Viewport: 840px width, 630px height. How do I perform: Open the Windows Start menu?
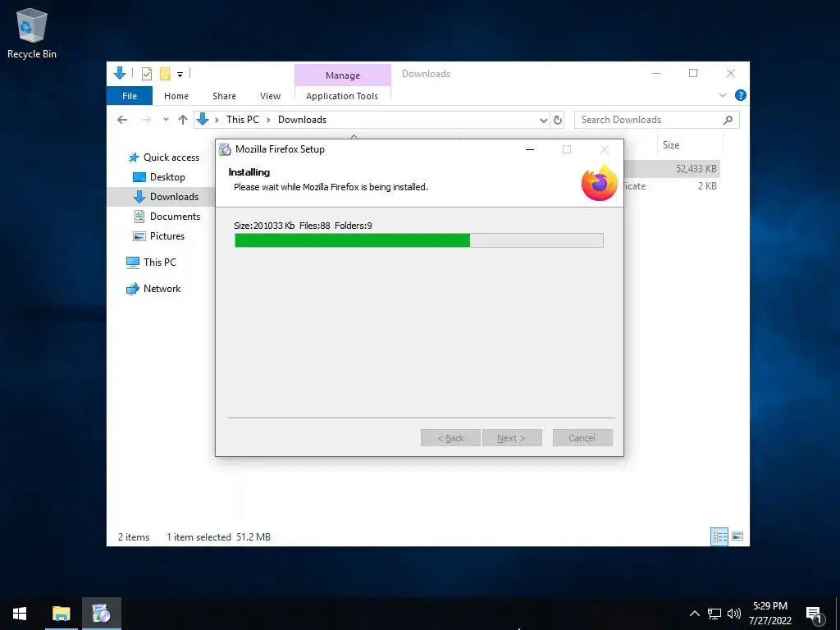[x=20, y=614]
